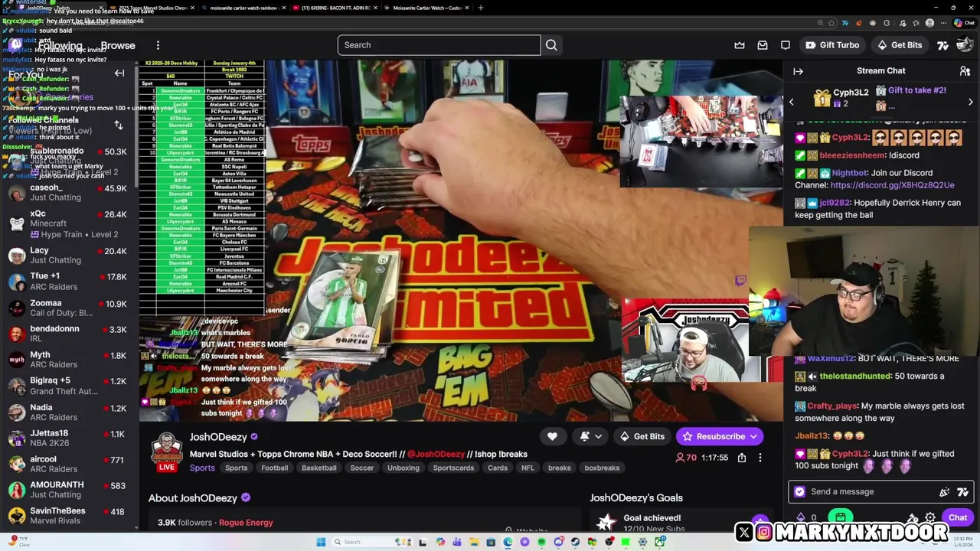
Task: Open the notification bell dropdown
Action: tap(590, 436)
